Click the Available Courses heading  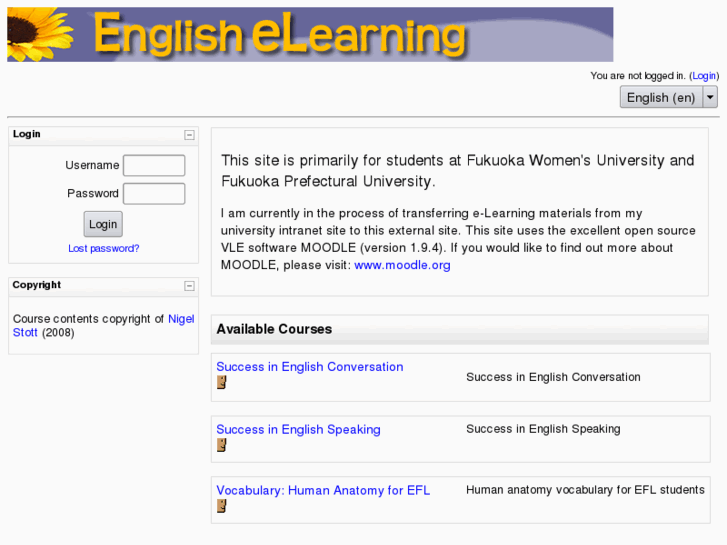(274, 329)
